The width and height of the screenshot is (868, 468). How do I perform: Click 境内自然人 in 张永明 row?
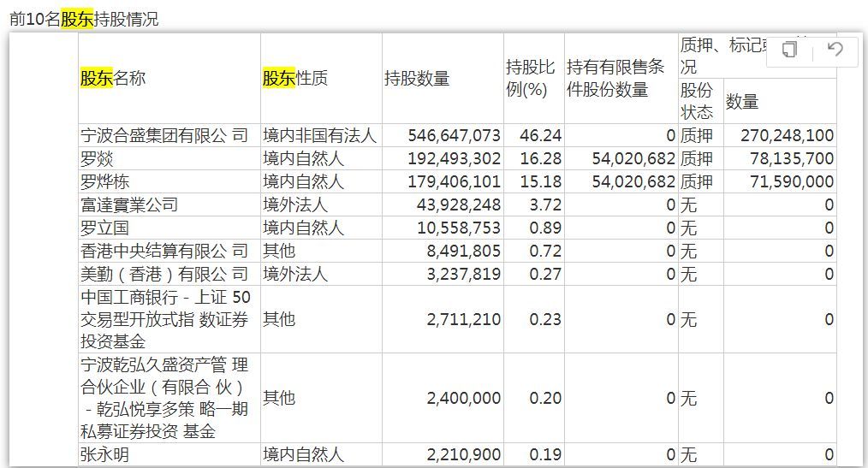(303, 454)
